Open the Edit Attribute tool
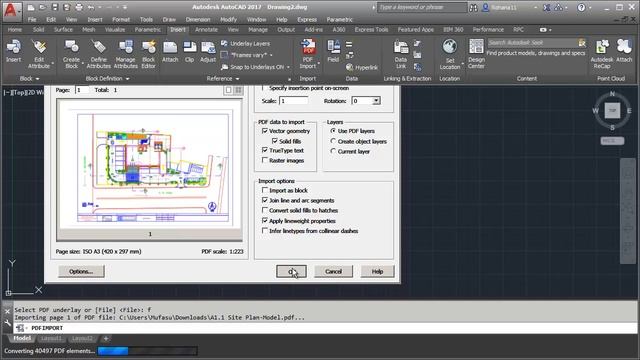Screen dimensions: 640x360 coord(39,53)
